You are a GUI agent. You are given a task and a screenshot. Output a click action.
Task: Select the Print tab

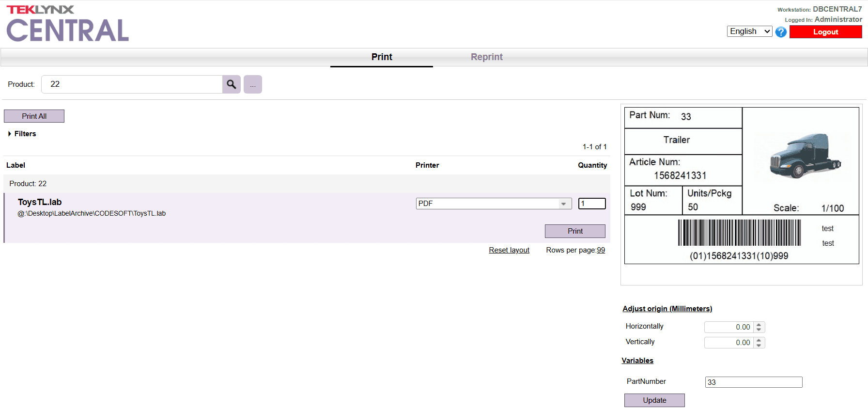point(382,57)
